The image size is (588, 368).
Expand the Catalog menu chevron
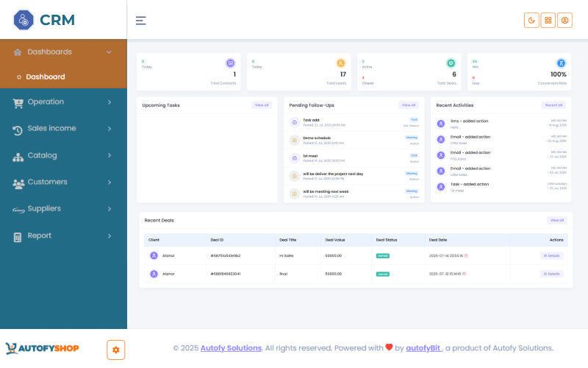click(110, 155)
